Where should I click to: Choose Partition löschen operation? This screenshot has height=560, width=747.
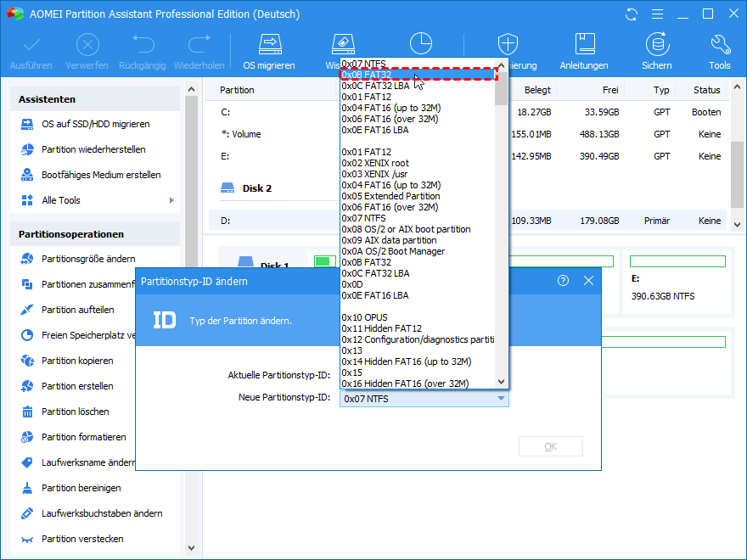pyautogui.click(x=76, y=412)
